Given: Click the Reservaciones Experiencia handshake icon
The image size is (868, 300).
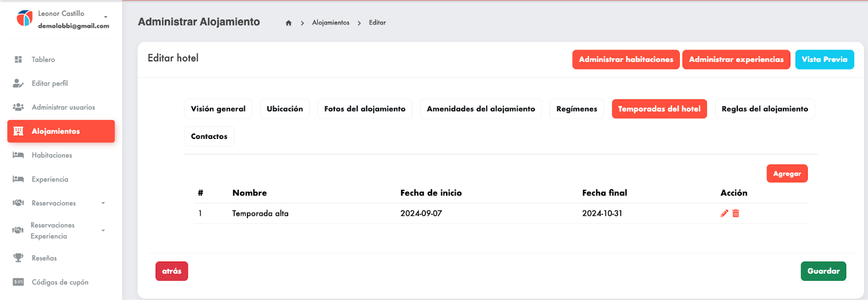Looking at the screenshot, I should pos(18,230).
